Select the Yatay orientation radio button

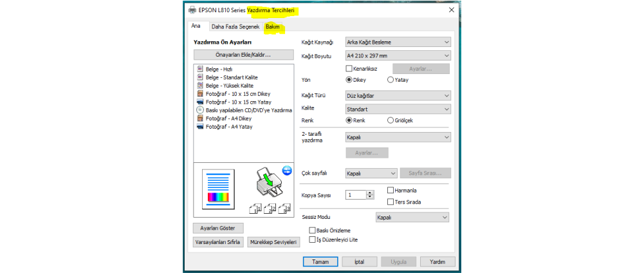click(x=390, y=80)
